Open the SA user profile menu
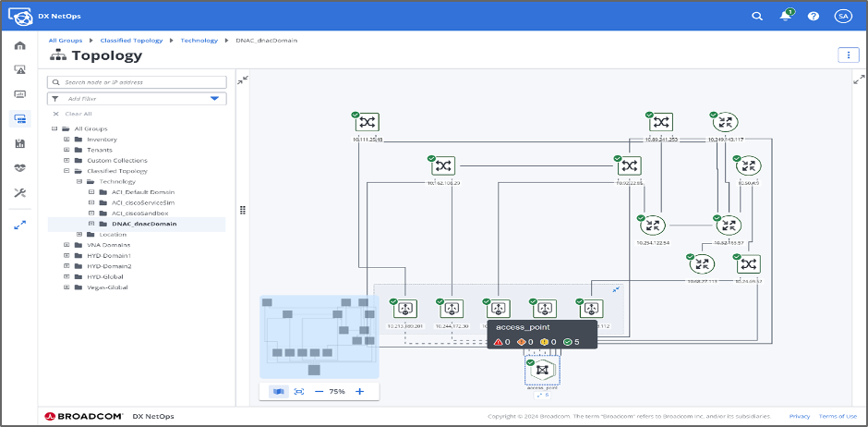868x427 pixels. pyautogui.click(x=842, y=16)
